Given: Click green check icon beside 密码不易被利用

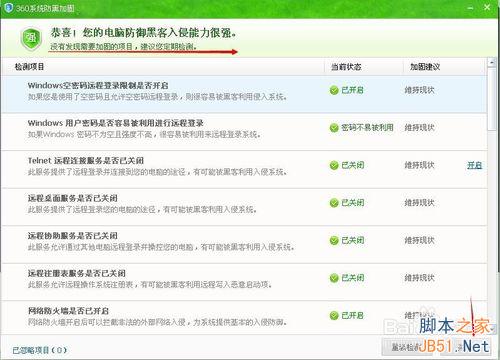Looking at the screenshot, I should click(334, 128).
